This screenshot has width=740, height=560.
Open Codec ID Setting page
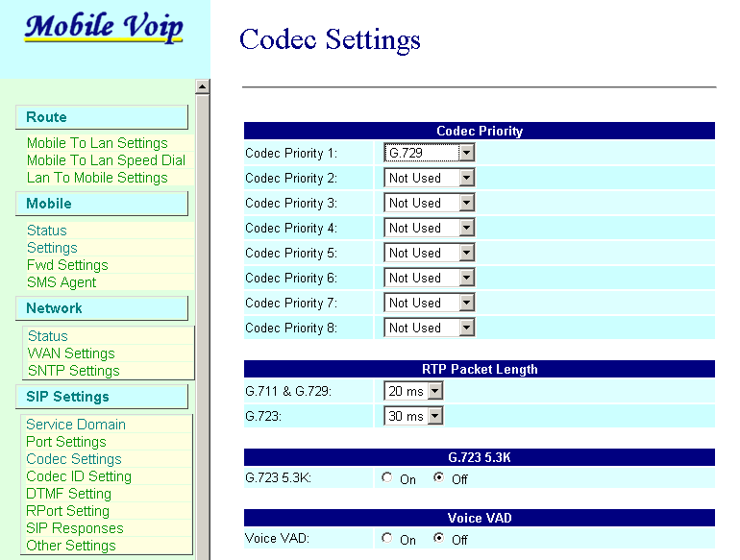pyautogui.click(x=79, y=476)
